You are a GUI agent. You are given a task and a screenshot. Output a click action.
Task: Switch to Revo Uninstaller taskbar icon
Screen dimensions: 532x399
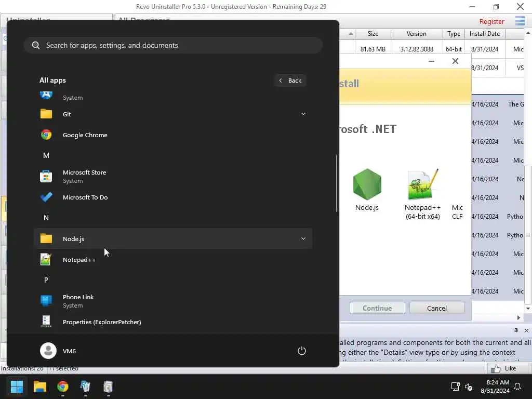pos(86,387)
